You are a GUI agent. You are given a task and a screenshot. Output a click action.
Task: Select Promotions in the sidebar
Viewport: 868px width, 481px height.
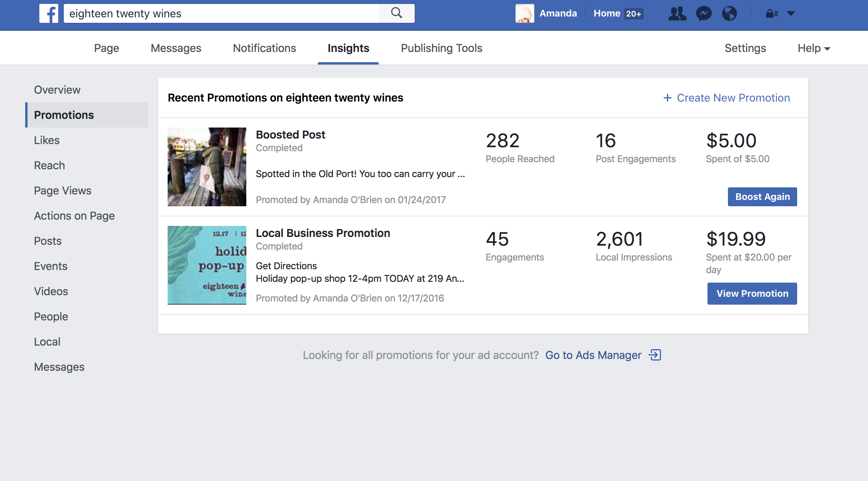click(x=87, y=115)
